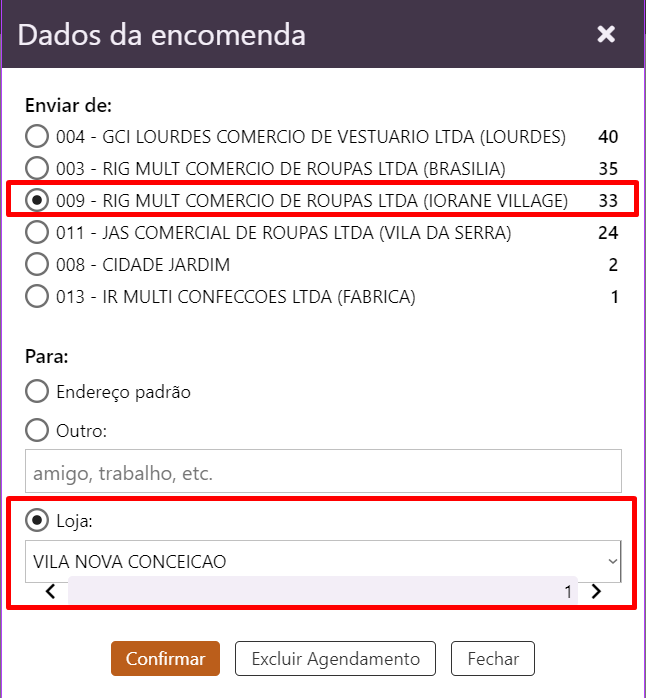Screen dimensions: 646x698
Task: Click the Fechar button
Action: pos(493,659)
